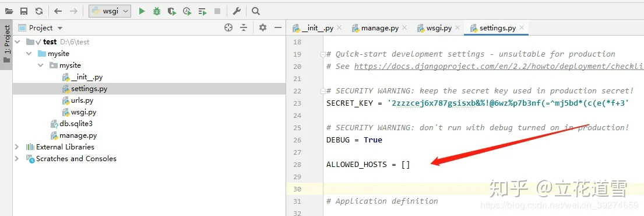This screenshot has width=644, height=216.
Task: Open settings via the wrench icon
Action: click(x=237, y=11)
